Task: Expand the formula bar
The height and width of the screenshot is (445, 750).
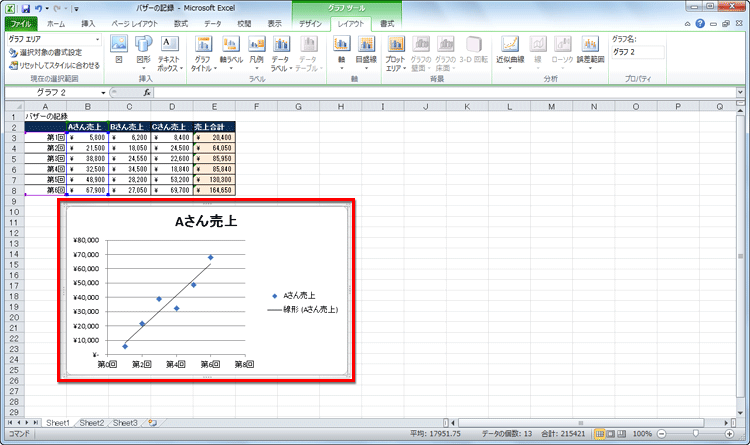Action: (x=740, y=92)
